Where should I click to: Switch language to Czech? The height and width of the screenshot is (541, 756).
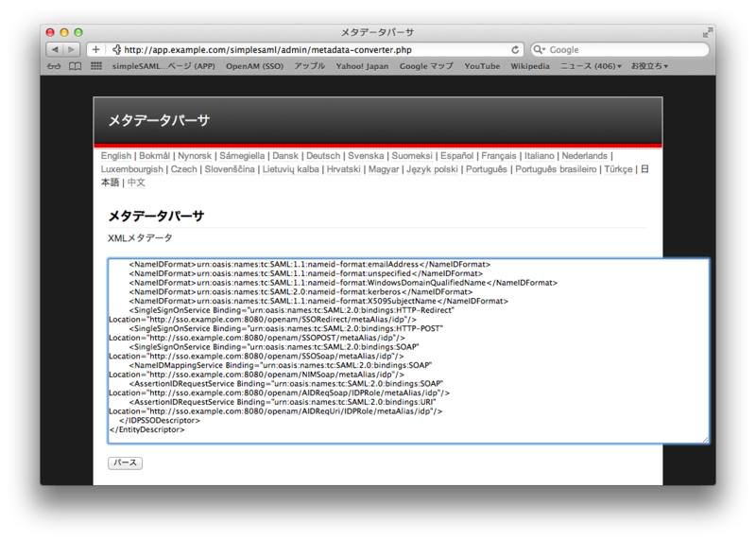(x=183, y=169)
